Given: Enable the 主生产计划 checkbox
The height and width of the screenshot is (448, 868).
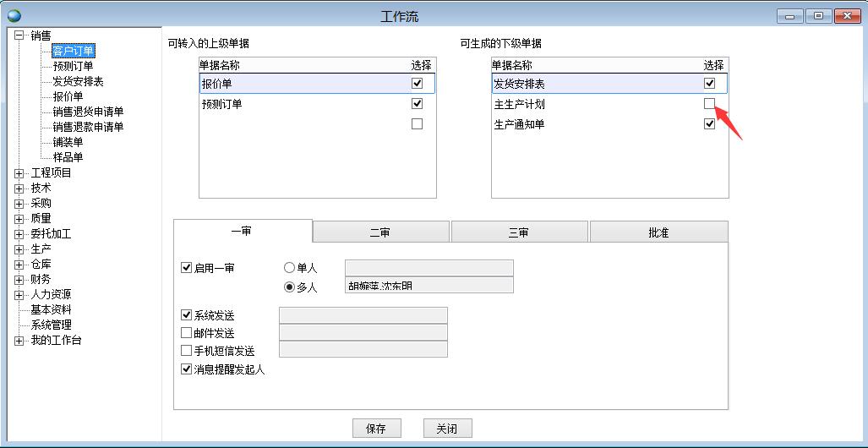Looking at the screenshot, I should coord(709,104).
